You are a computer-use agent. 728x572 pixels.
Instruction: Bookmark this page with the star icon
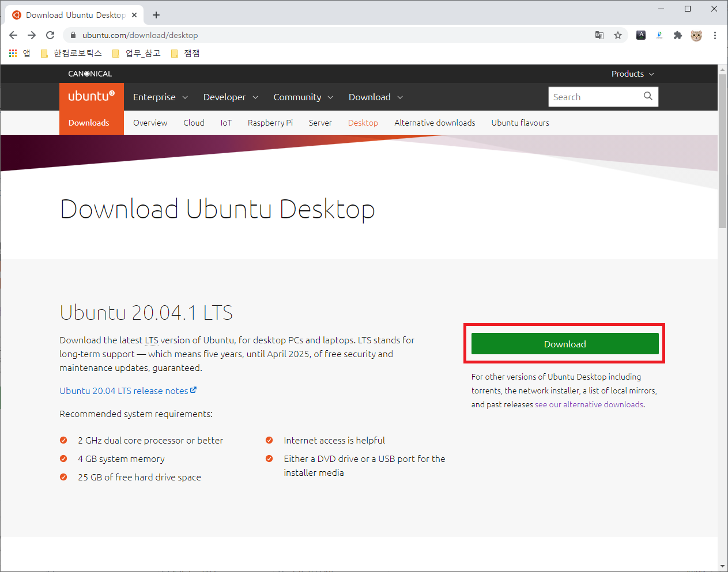(618, 35)
